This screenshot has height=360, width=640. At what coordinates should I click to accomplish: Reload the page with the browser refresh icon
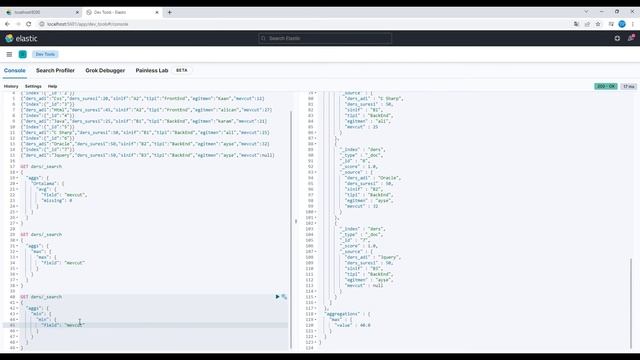[x=29, y=24]
